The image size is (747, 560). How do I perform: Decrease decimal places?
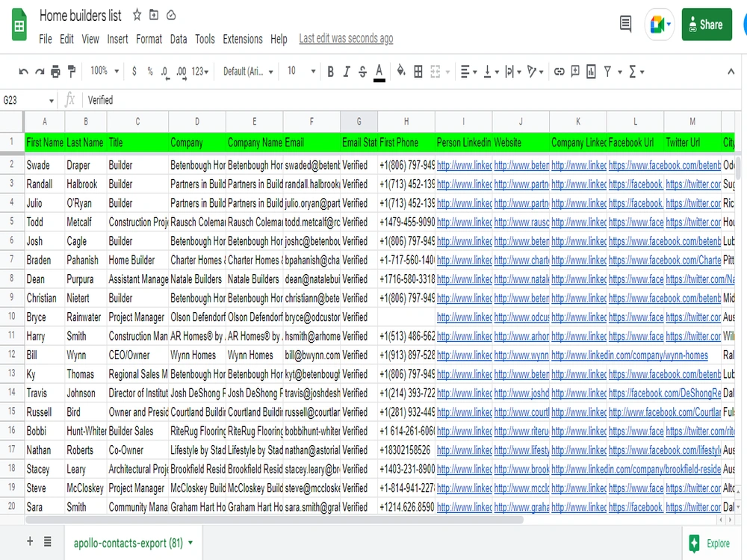pos(165,72)
